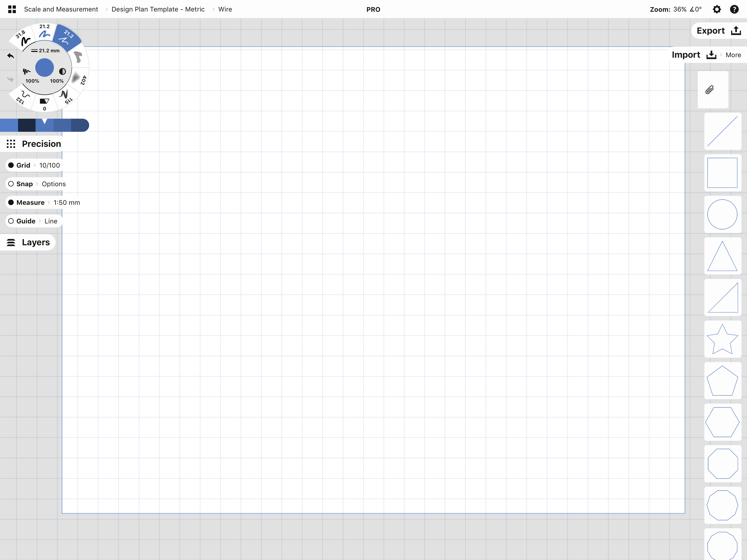Expand Snap Options

click(53, 184)
